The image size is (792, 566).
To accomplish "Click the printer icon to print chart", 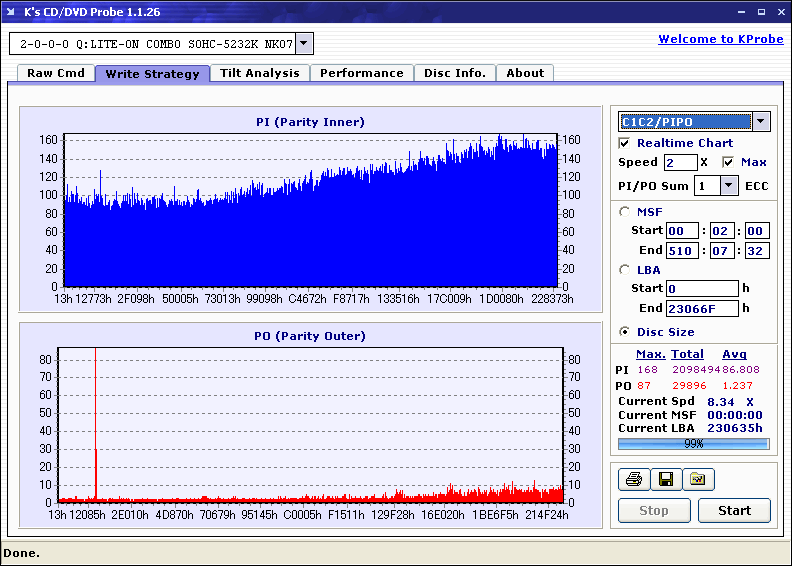I will pyautogui.click(x=633, y=480).
